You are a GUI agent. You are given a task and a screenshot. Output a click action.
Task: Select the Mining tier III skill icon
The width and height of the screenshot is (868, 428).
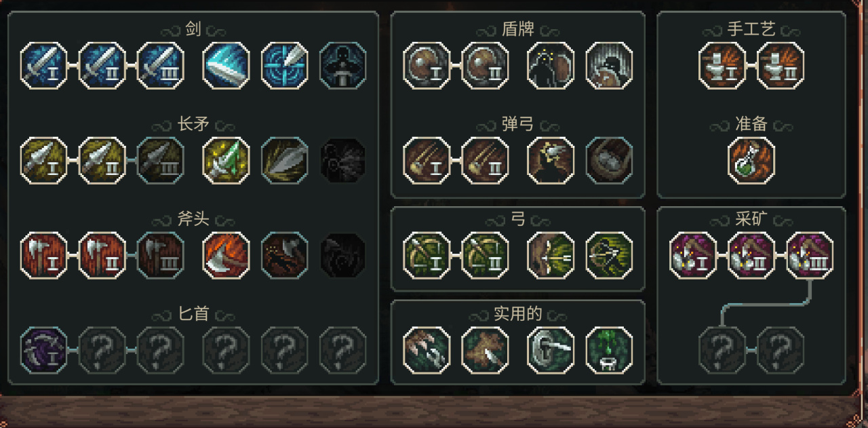coord(810,256)
